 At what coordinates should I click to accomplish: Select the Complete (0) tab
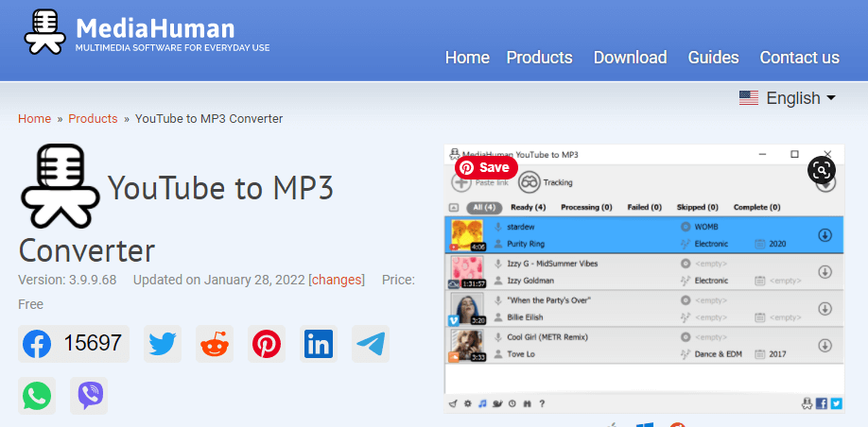pos(756,208)
